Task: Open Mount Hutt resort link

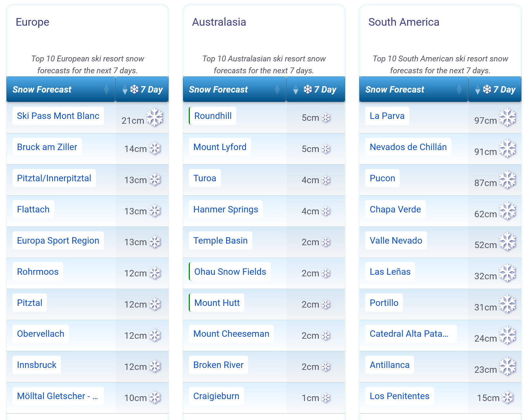Action: pos(217,303)
